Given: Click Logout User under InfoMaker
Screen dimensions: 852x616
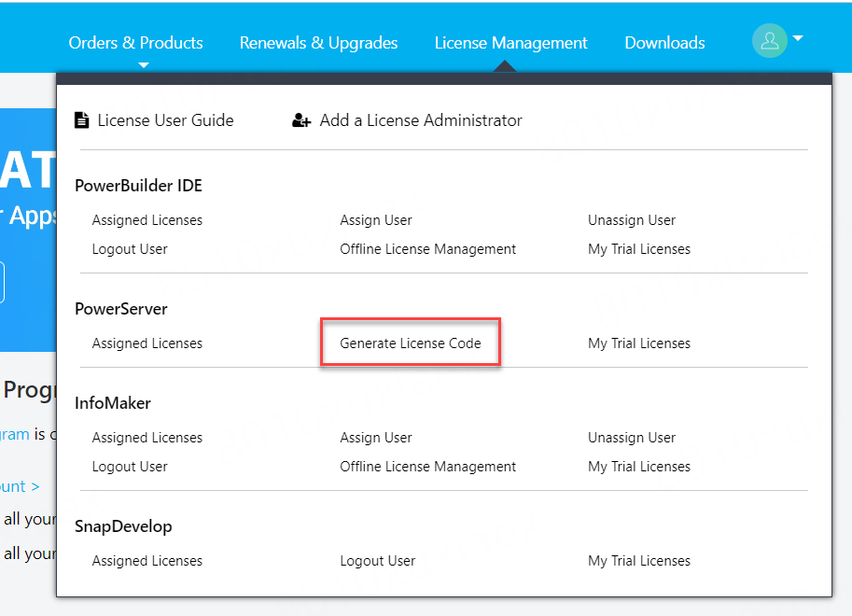Looking at the screenshot, I should click(130, 467).
